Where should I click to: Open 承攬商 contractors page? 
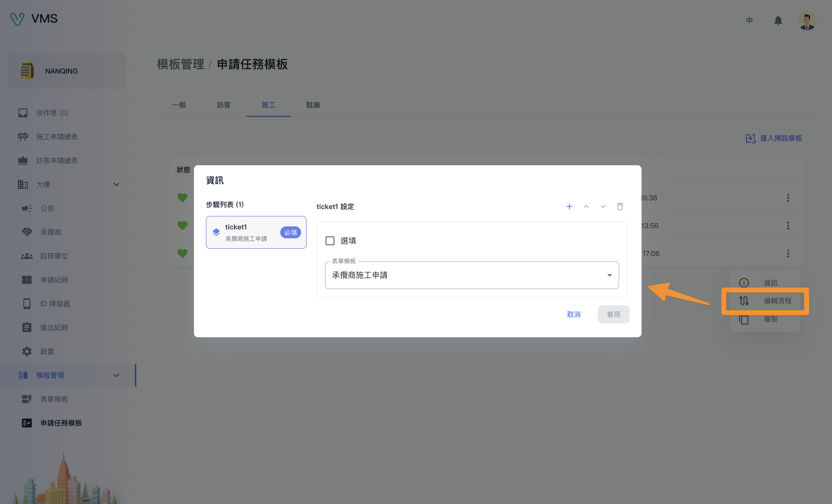click(68, 232)
